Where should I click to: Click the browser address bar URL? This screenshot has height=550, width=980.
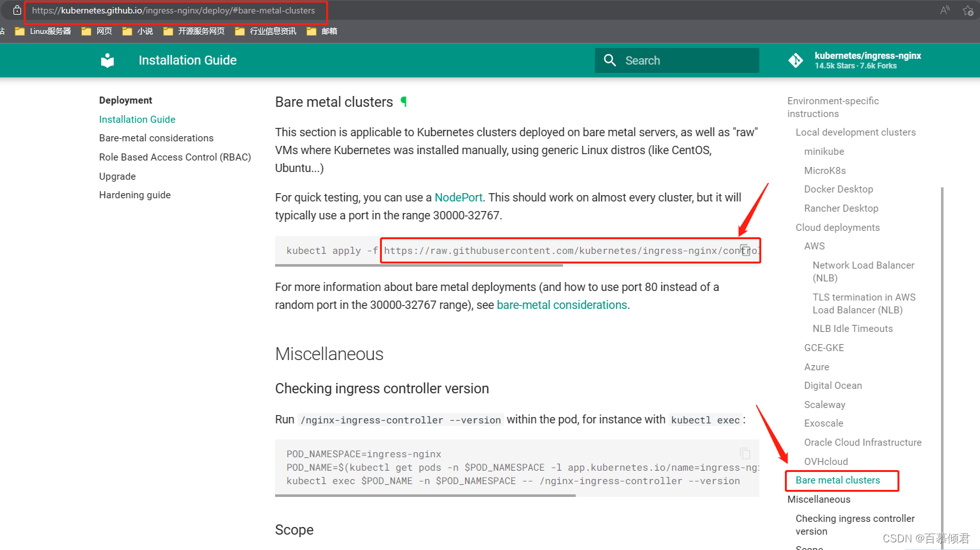tap(173, 10)
